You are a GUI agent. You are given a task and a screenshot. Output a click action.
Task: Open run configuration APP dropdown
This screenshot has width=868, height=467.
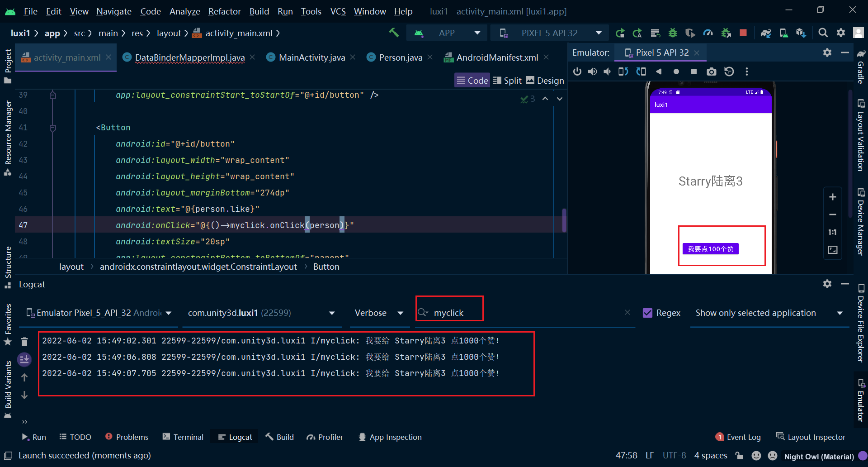pyautogui.click(x=447, y=33)
